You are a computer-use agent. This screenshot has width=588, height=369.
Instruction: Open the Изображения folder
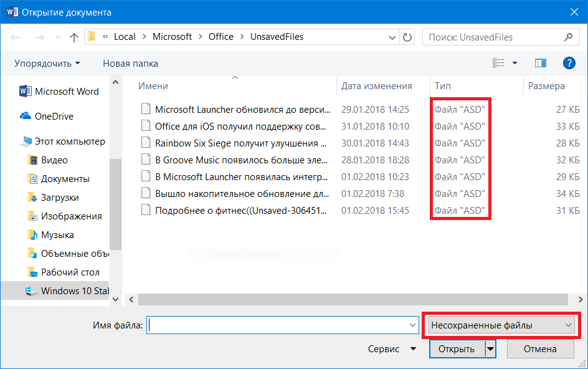(65, 216)
